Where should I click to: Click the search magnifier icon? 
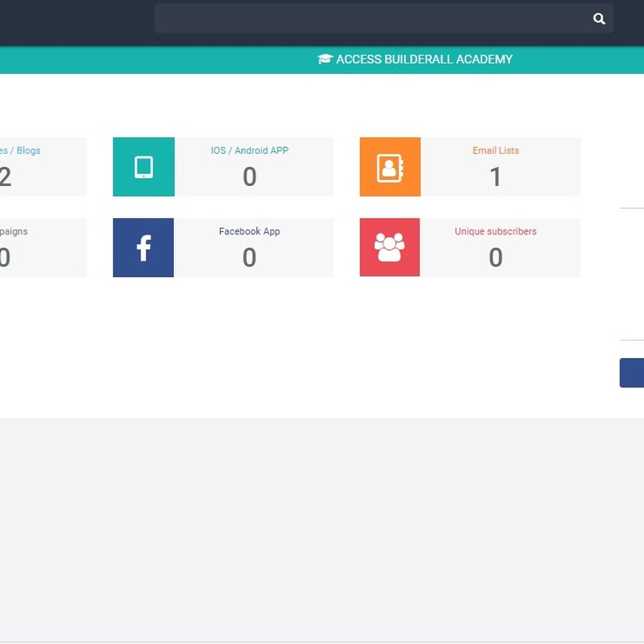(x=599, y=19)
